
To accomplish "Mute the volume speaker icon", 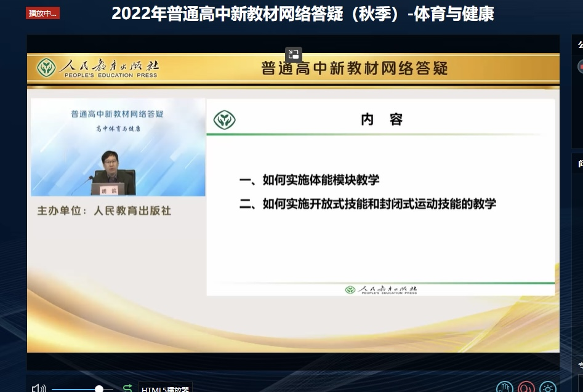I will click(39, 389).
